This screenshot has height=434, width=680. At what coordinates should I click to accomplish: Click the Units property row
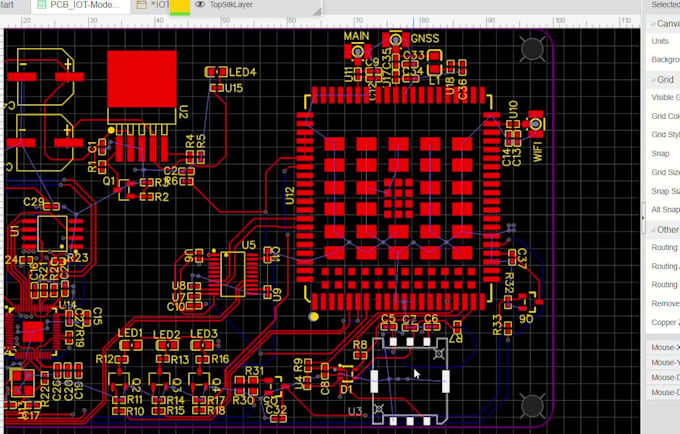pyautogui.click(x=660, y=42)
